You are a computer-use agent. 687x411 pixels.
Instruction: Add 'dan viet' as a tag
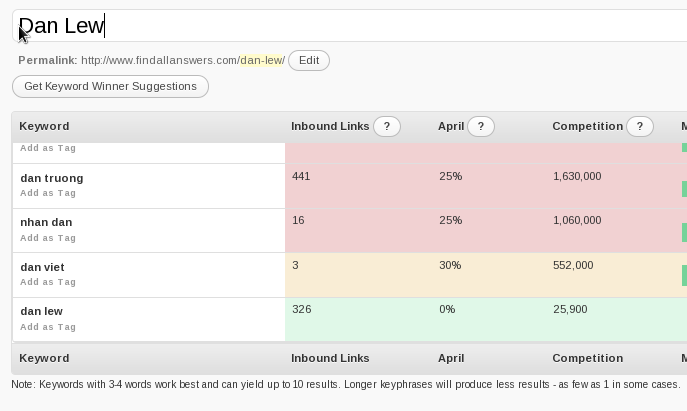pos(48,282)
